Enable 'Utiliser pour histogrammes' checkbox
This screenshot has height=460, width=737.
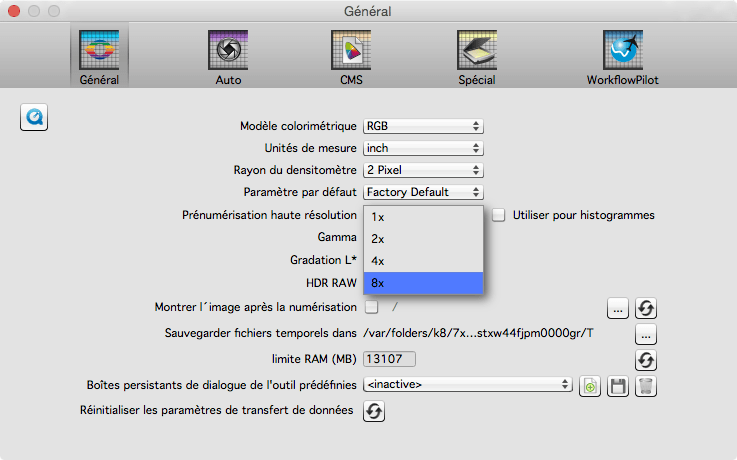[x=498, y=215]
